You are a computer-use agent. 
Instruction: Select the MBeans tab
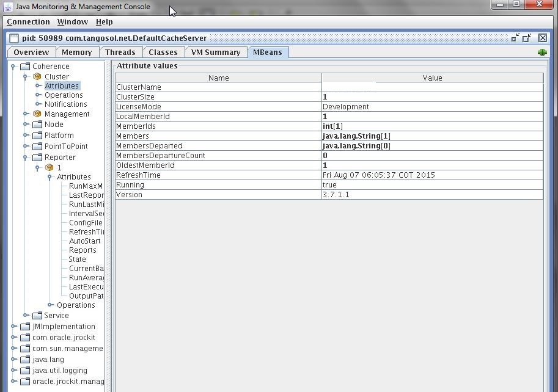pyautogui.click(x=268, y=53)
